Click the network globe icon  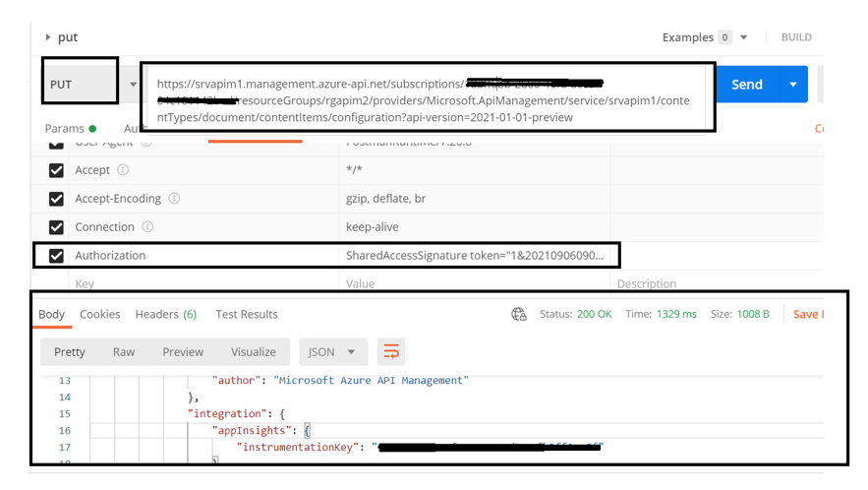519,314
